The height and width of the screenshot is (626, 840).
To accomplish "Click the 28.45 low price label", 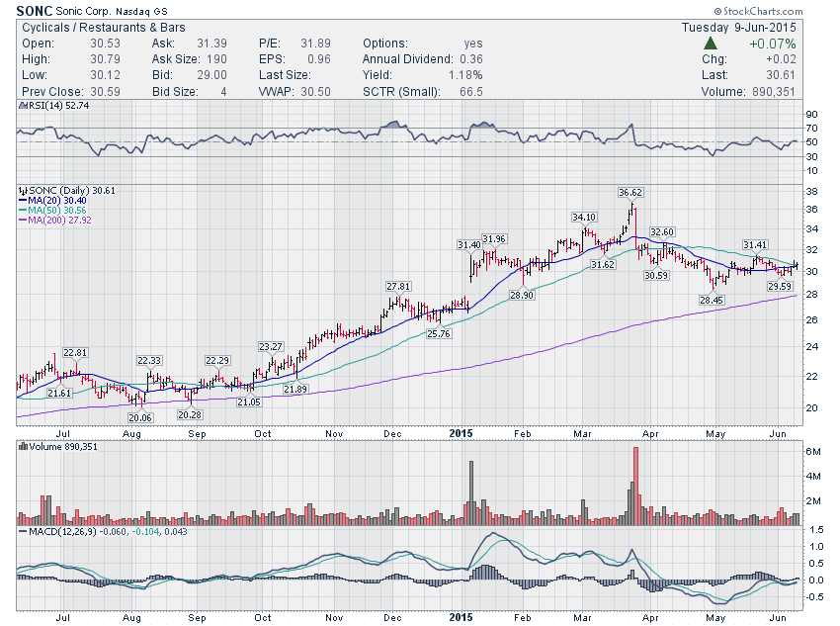I will (x=712, y=301).
